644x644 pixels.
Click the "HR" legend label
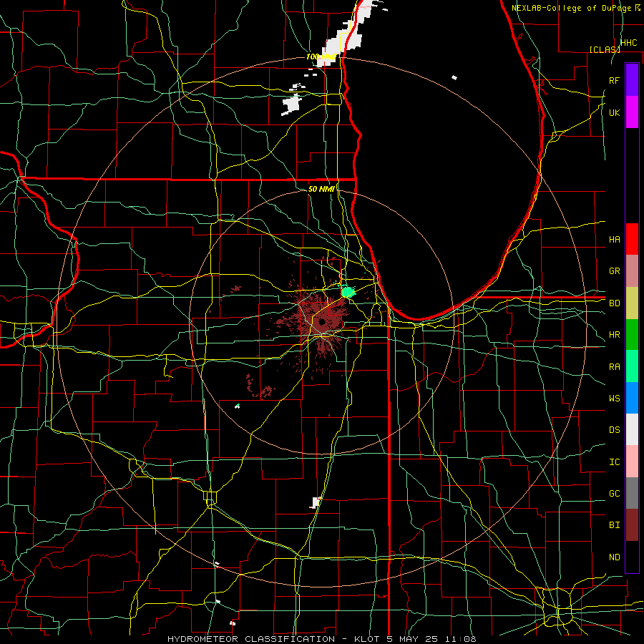[x=614, y=335]
